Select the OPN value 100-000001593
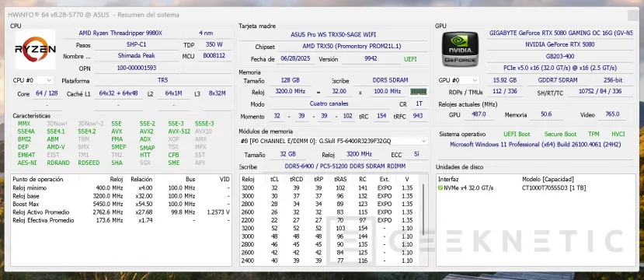Screen dimensions: 644x280 (x=137, y=68)
